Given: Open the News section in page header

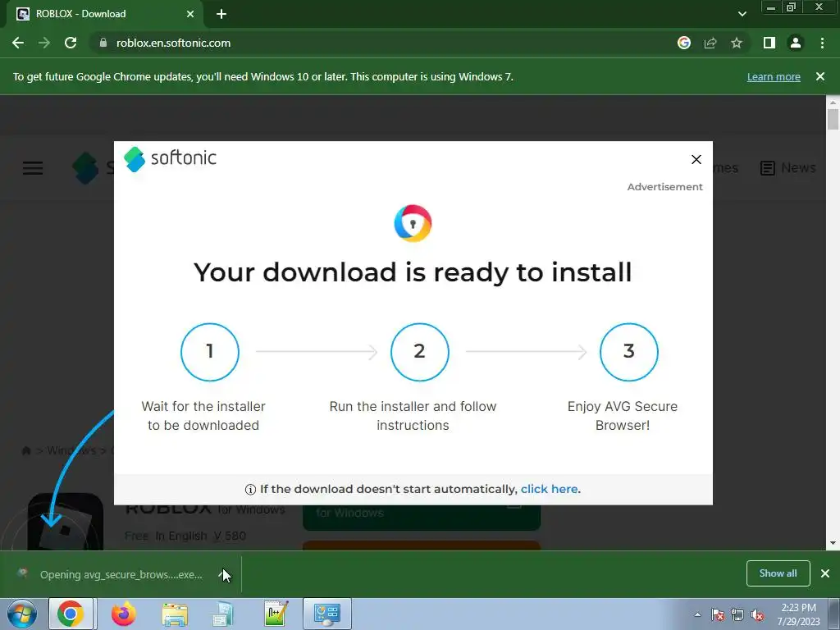Looking at the screenshot, I should pos(788,167).
